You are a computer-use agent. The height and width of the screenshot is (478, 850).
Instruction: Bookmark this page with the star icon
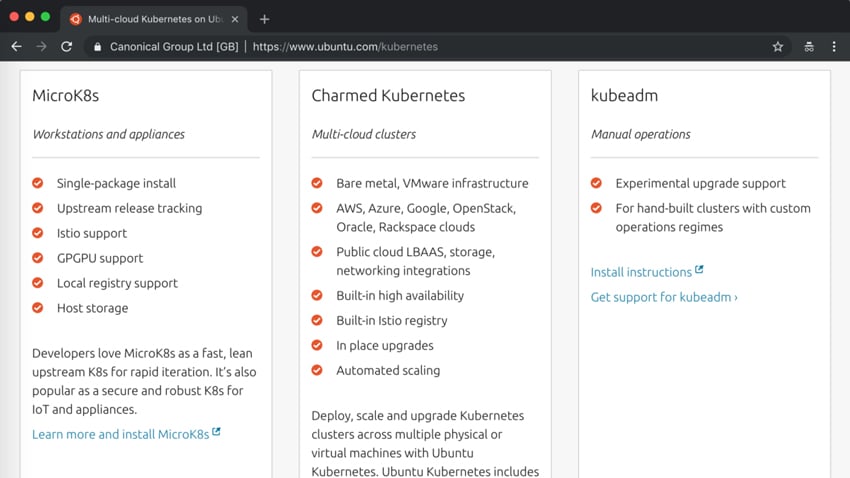click(x=778, y=47)
